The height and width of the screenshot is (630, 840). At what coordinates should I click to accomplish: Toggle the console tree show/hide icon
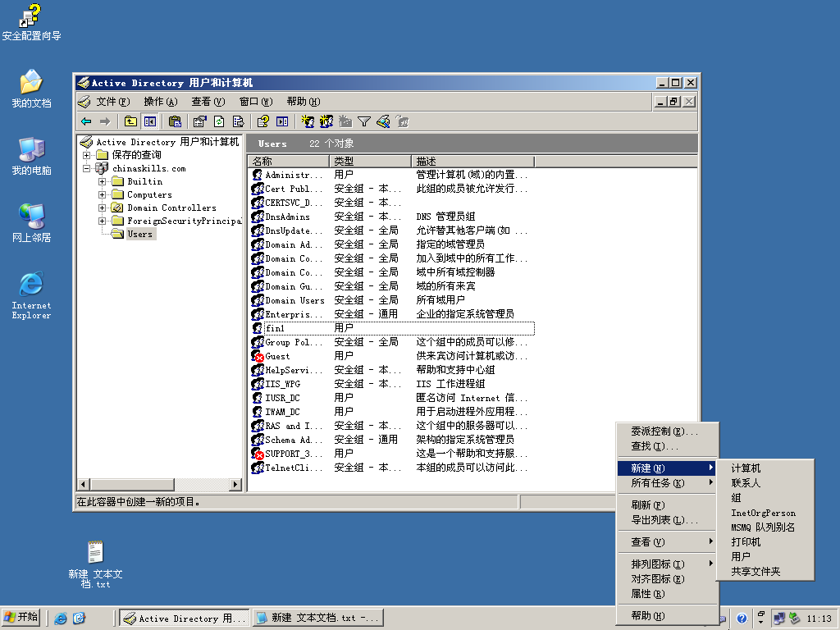click(x=149, y=121)
